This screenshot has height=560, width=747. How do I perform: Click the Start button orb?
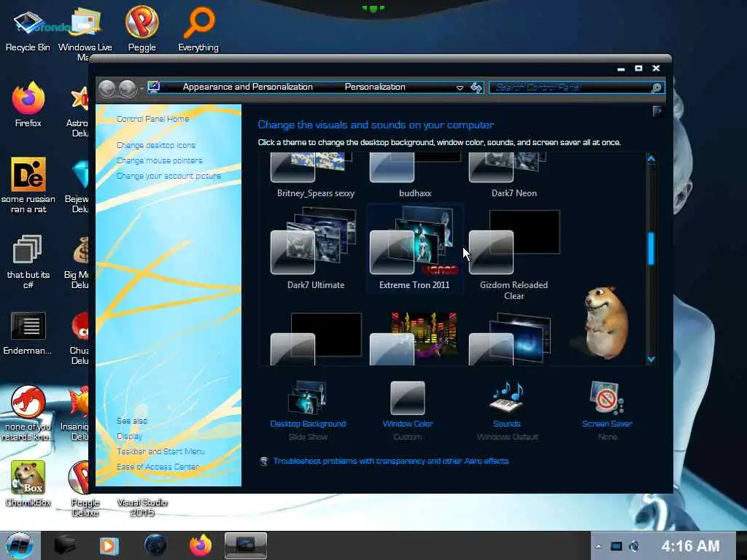tap(20, 545)
